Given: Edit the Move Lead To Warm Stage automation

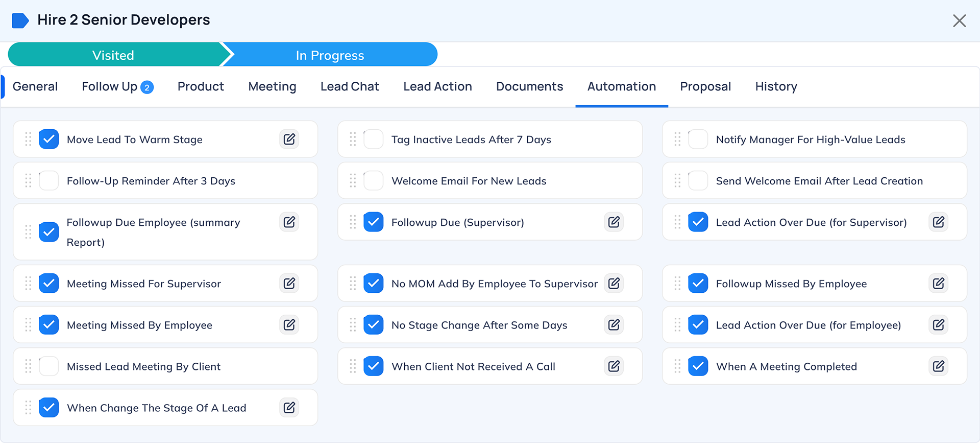Looking at the screenshot, I should pyautogui.click(x=289, y=139).
